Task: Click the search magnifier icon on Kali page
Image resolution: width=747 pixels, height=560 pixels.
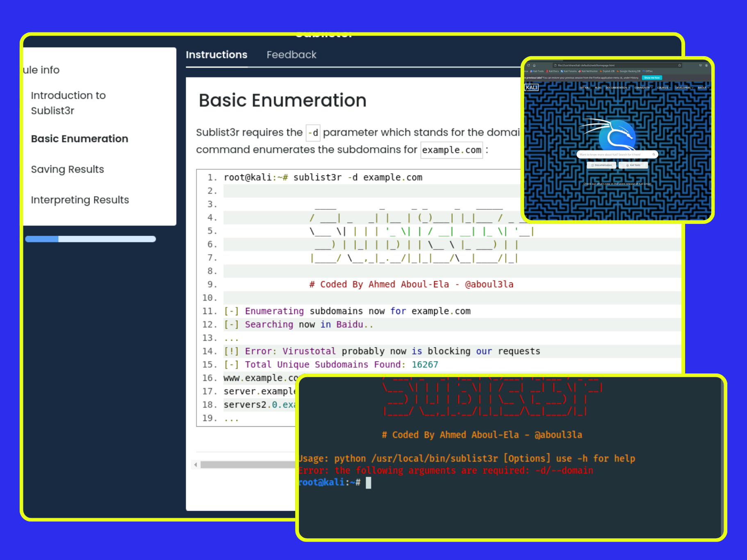Action: 654,155
